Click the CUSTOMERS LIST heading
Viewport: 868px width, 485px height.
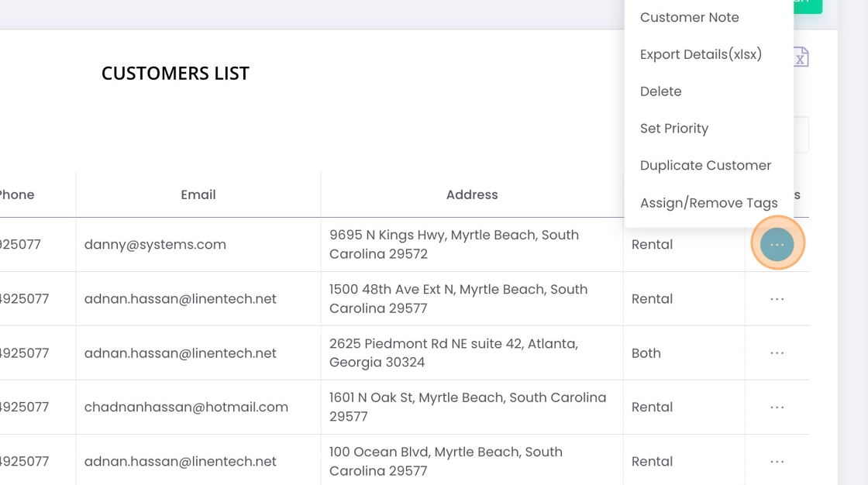click(175, 74)
